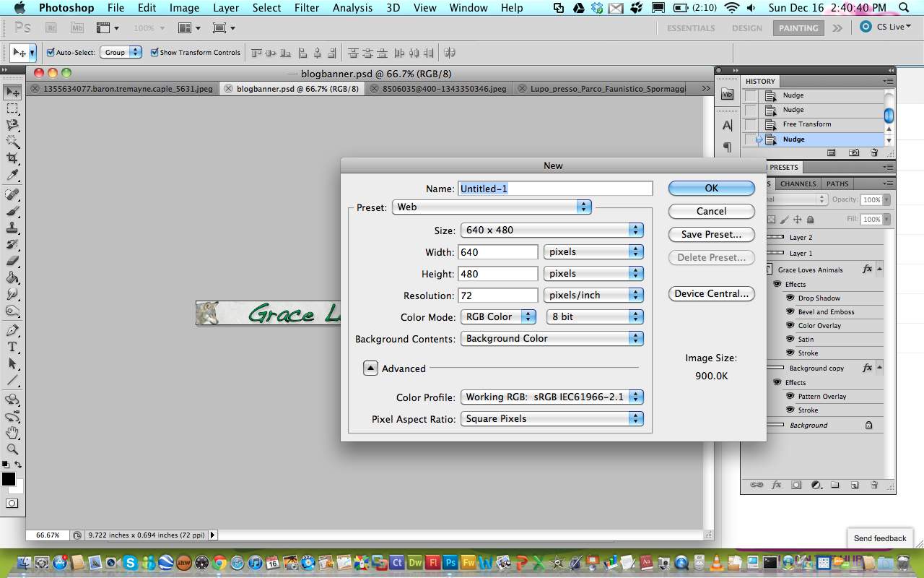The image size is (924, 578).
Task: Select the Eyedropper tool
Action: tap(13, 175)
